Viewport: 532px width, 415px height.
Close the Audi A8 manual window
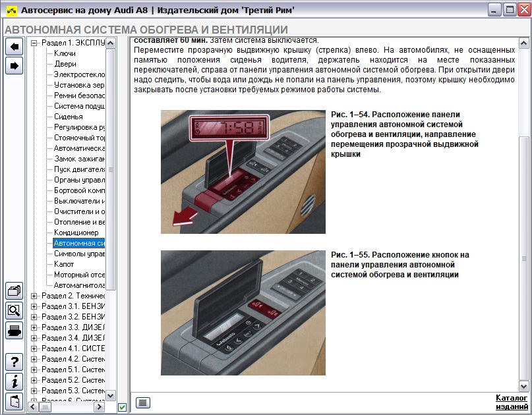524,10
